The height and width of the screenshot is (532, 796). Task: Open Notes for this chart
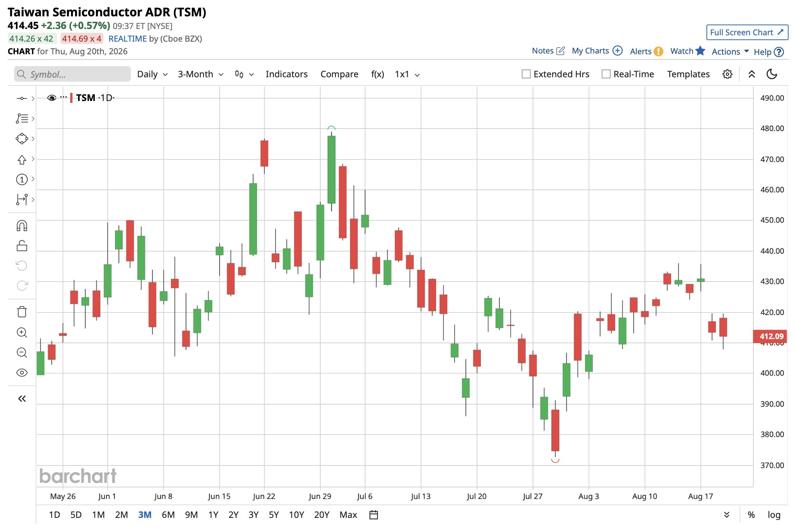click(x=548, y=51)
